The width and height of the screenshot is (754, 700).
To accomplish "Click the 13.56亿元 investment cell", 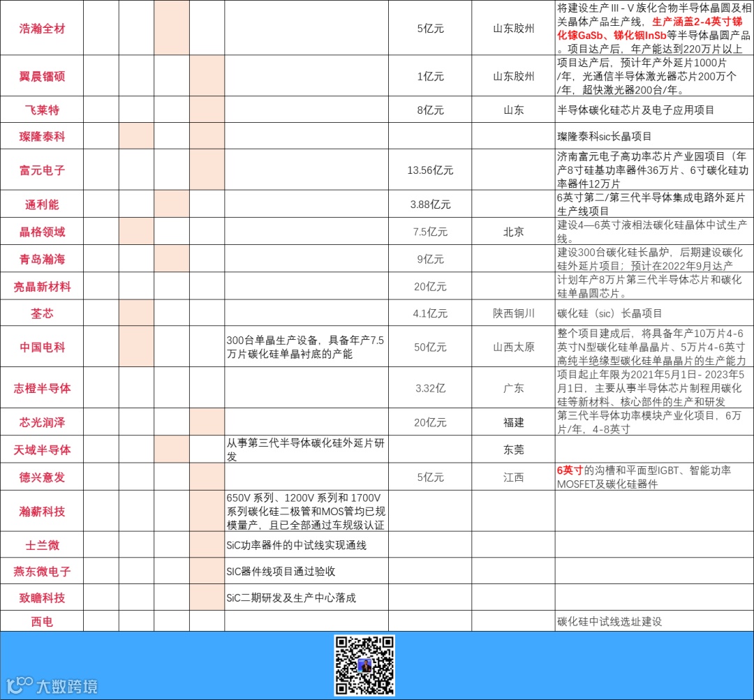I will click(430, 170).
